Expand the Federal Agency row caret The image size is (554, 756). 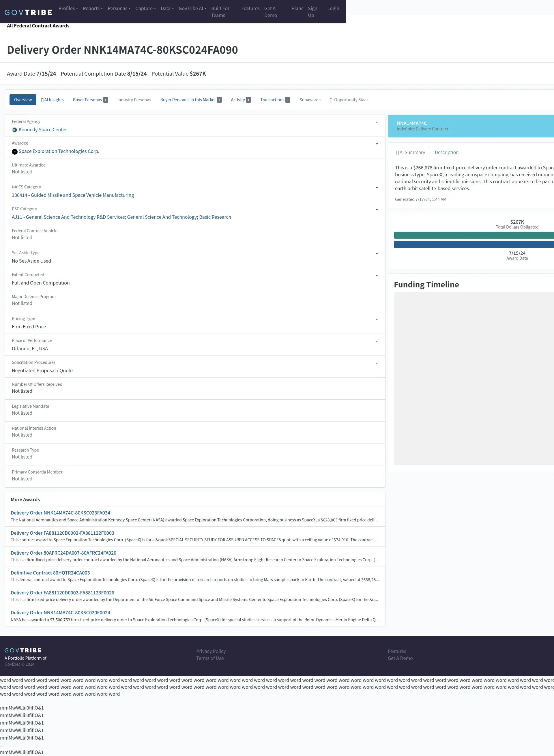point(377,122)
